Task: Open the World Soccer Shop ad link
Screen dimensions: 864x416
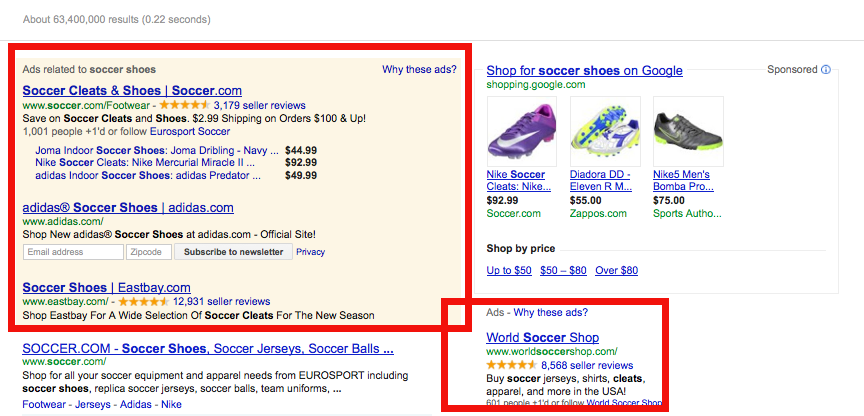Action: [543, 338]
